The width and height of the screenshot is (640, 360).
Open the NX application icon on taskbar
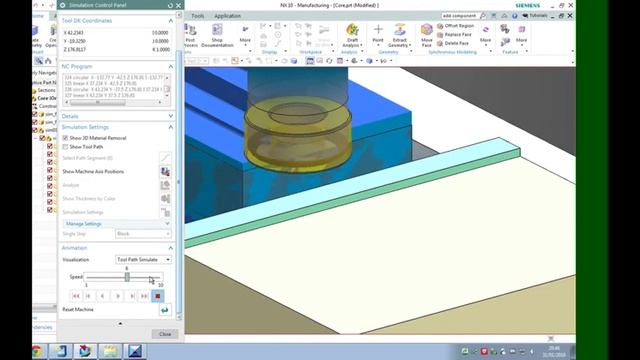(85, 351)
